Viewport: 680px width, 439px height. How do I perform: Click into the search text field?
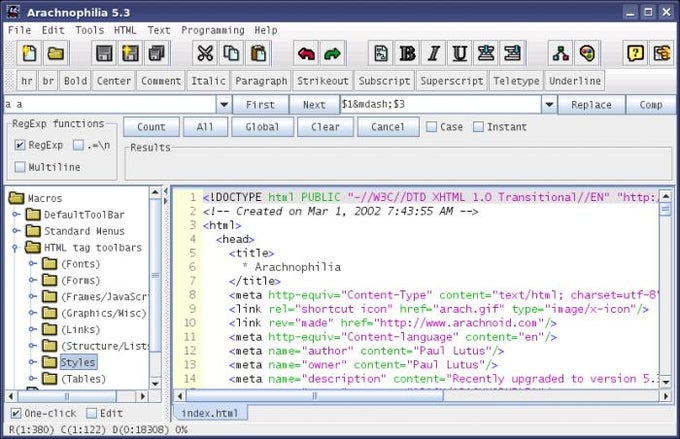[x=110, y=105]
